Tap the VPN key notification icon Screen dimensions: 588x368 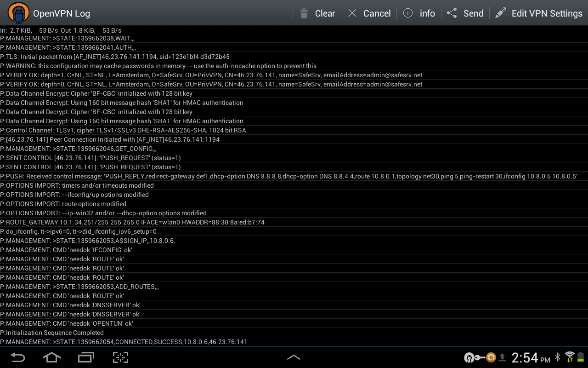coord(480,357)
